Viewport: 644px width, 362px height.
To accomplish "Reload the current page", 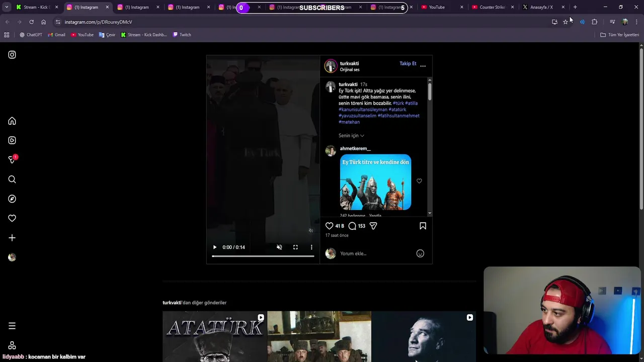I will 31,22.
